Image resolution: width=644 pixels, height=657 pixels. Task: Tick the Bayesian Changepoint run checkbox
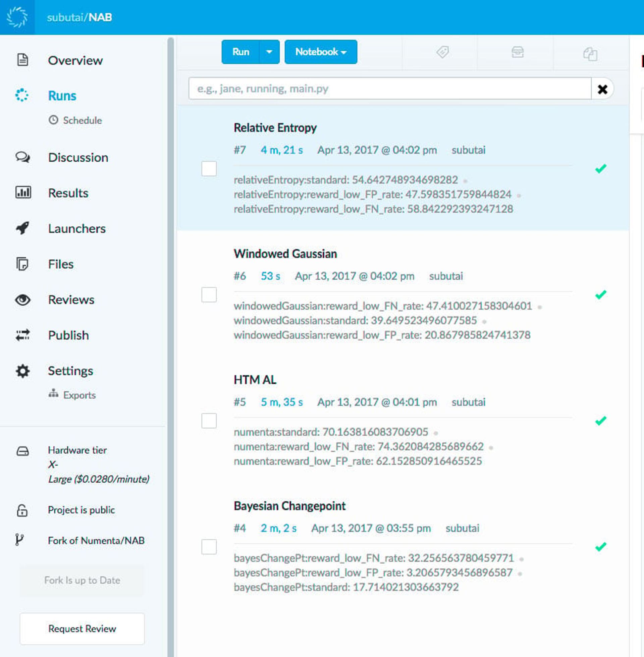pos(209,547)
